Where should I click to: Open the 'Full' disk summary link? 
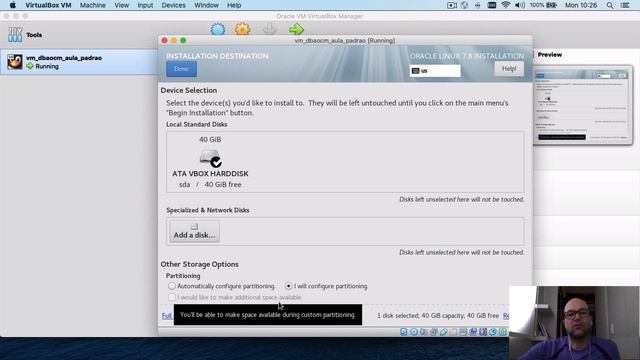pos(167,316)
